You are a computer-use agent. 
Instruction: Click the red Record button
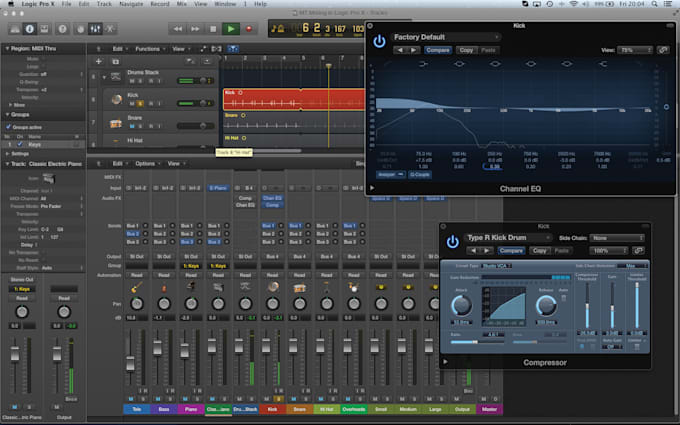click(249, 29)
